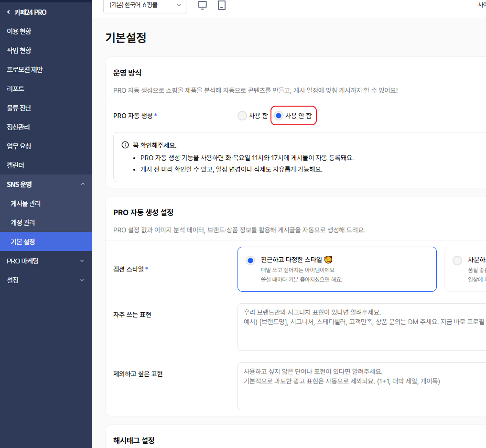Select 기본 설정 submenu item
The image size is (486, 448).
(x=45, y=241)
